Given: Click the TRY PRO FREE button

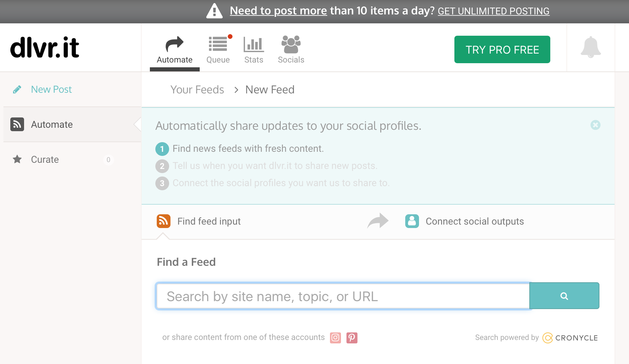Looking at the screenshot, I should click(502, 49).
